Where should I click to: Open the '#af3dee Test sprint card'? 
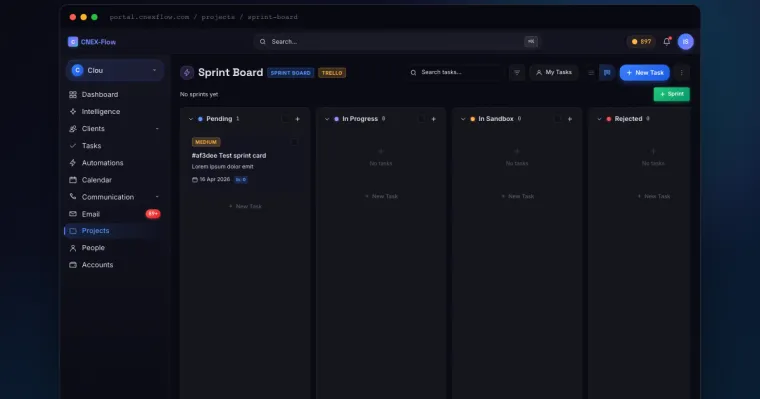tap(229, 156)
